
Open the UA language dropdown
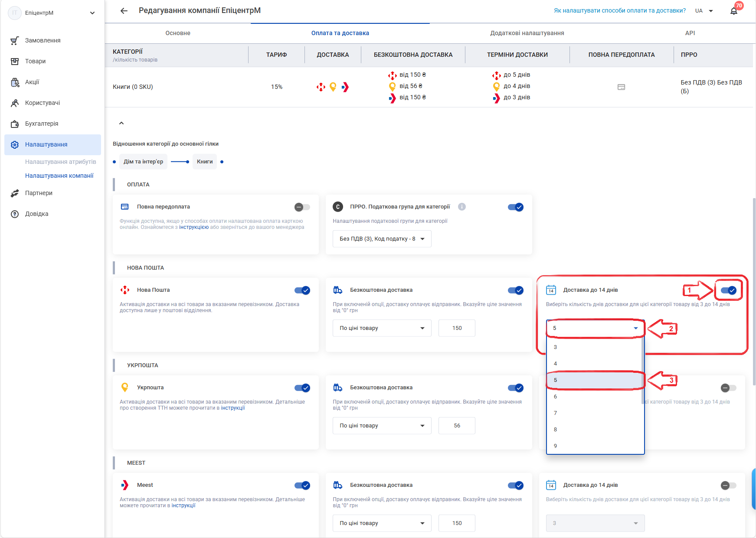(704, 11)
